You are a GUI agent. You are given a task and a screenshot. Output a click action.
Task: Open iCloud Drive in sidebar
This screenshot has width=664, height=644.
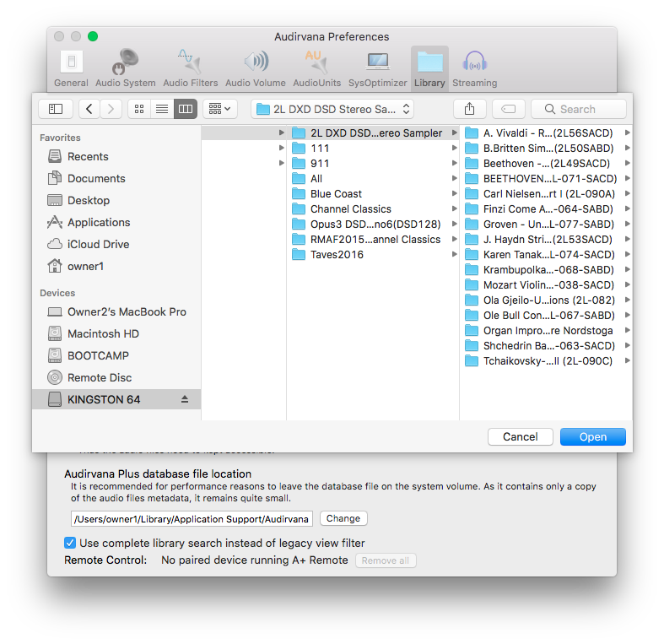(116, 245)
